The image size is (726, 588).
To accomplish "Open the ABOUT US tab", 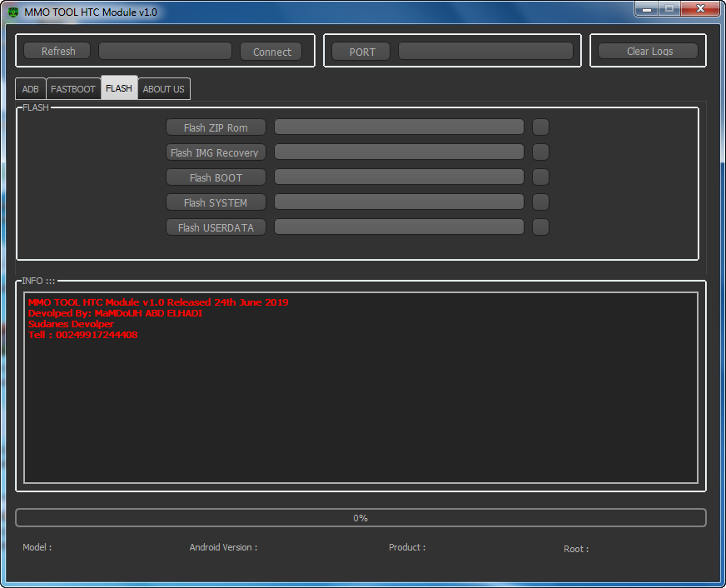I will (163, 89).
